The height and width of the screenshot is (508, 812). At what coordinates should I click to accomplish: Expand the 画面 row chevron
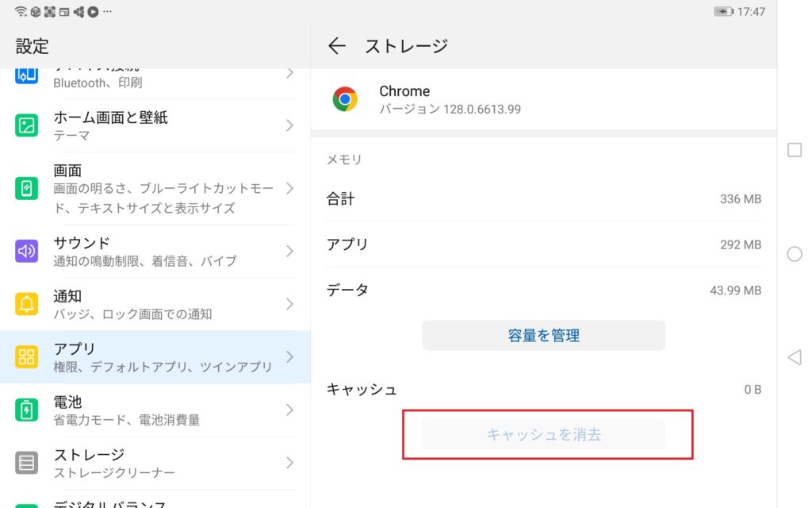(289, 188)
